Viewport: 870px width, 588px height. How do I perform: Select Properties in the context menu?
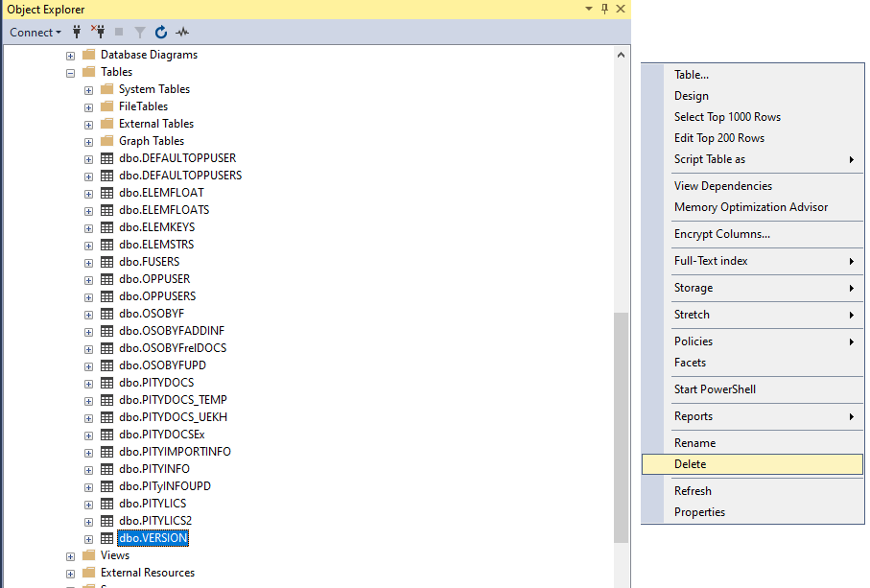click(699, 512)
